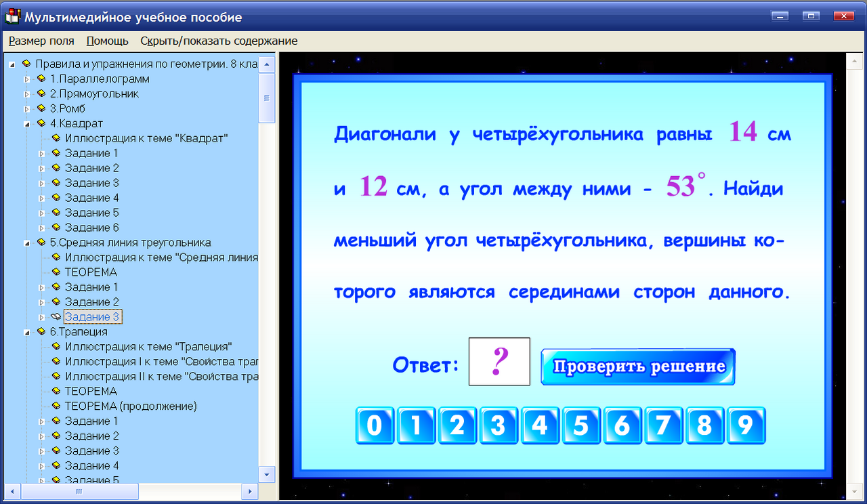Click the book icon beside "ТЕОРЕМА"
This screenshot has height=504, width=867.
pyautogui.click(x=55, y=272)
